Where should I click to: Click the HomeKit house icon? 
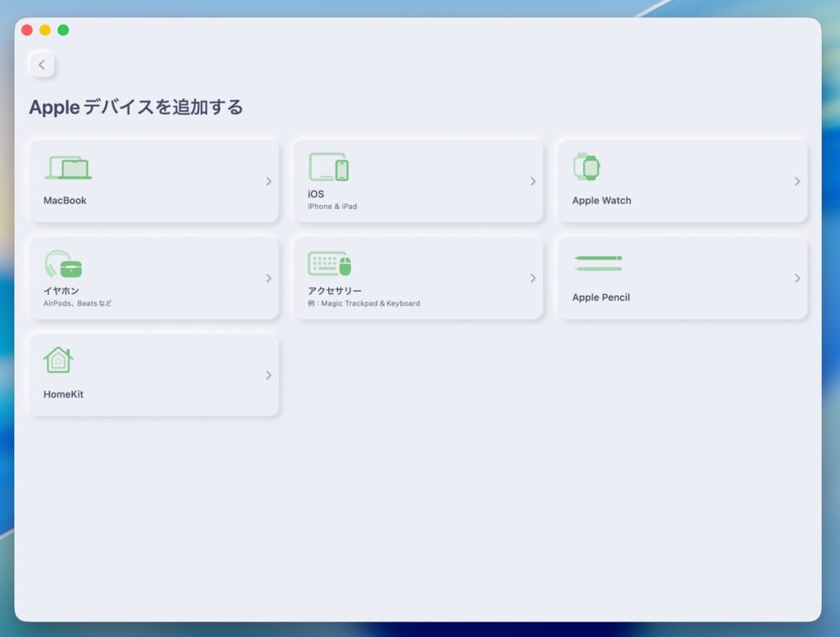tap(58, 361)
